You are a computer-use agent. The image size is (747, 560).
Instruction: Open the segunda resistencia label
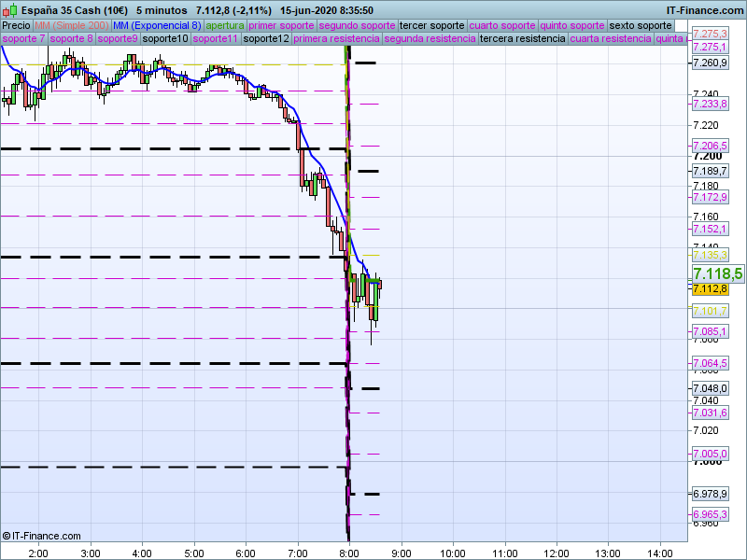point(430,38)
